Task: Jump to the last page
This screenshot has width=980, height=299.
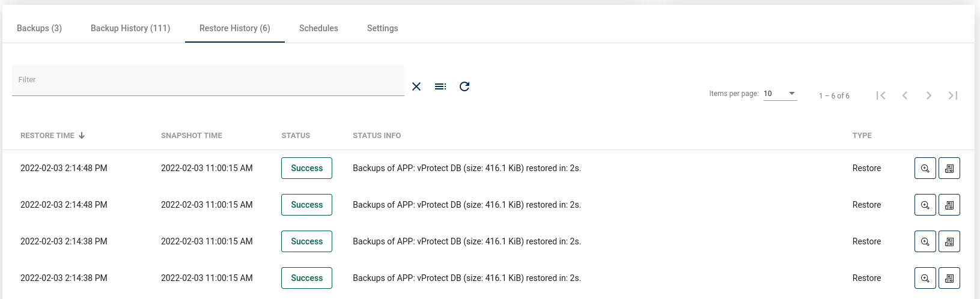Action: [x=953, y=95]
